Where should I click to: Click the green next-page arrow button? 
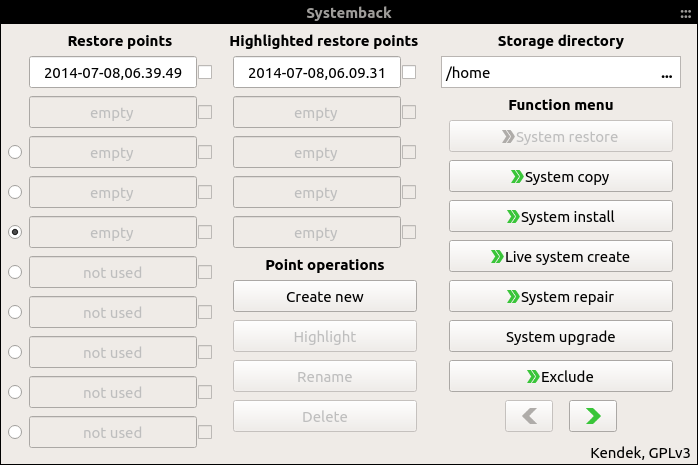coord(592,416)
